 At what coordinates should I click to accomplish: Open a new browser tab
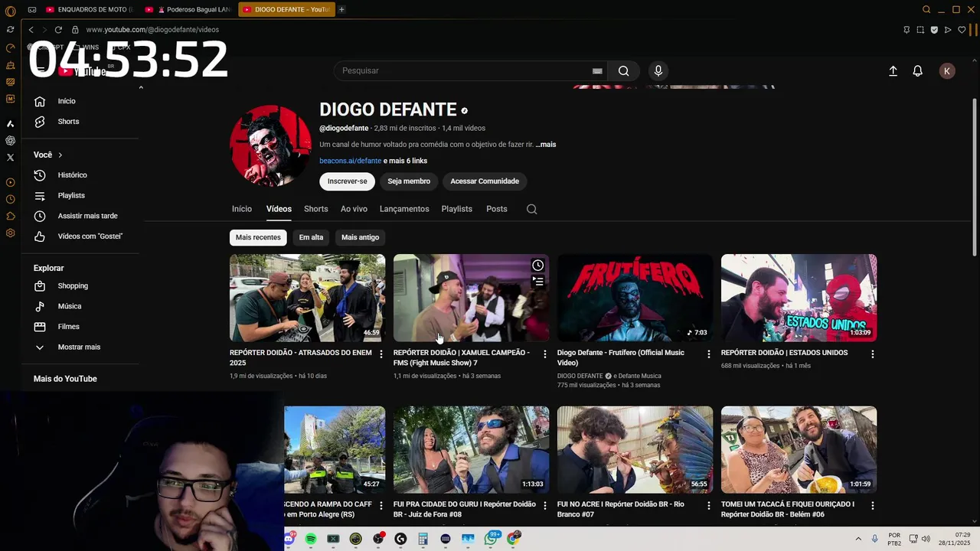pyautogui.click(x=341, y=10)
